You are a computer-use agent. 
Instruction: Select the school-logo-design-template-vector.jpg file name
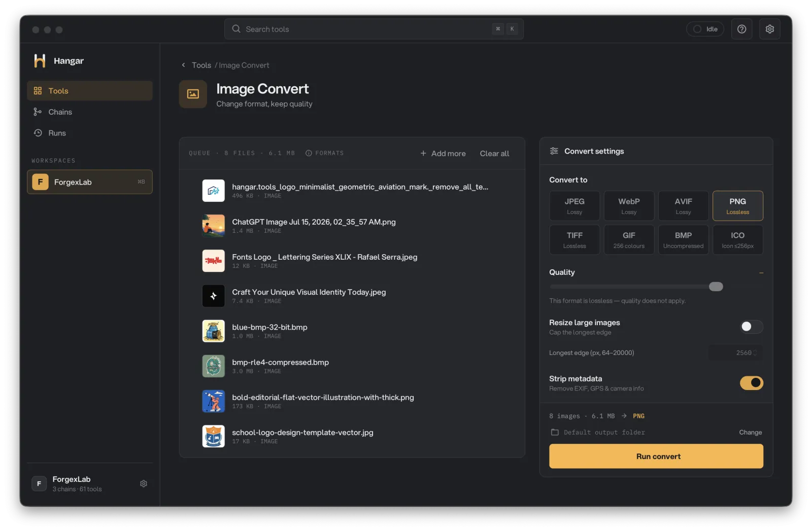pyautogui.click(x=302, y=433)
